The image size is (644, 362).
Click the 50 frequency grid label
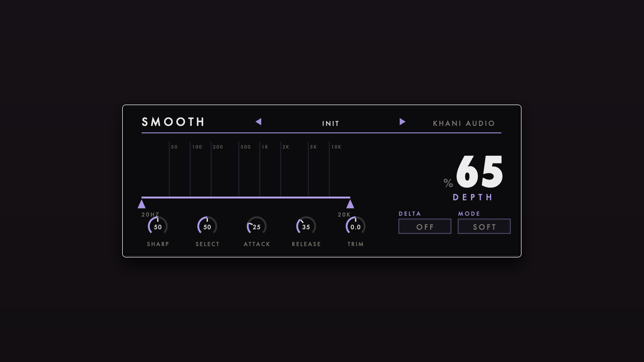point(174,147)
